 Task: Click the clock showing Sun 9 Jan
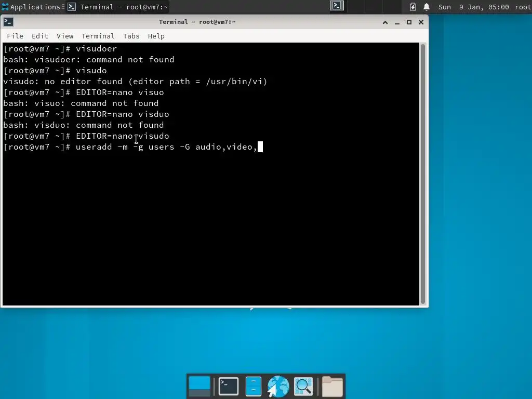(x=474, y=7)
